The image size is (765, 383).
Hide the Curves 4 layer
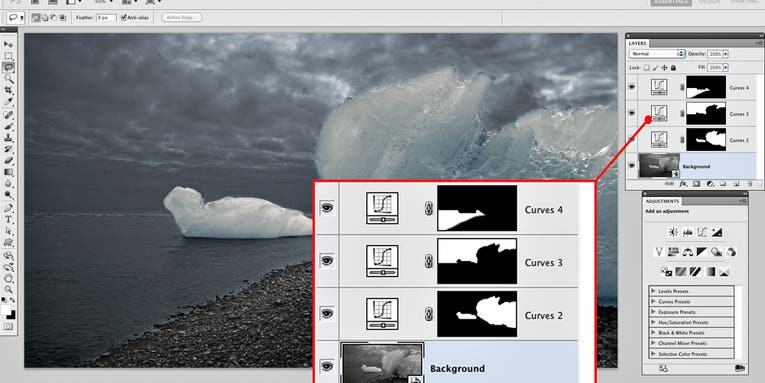tap(632, 87)
